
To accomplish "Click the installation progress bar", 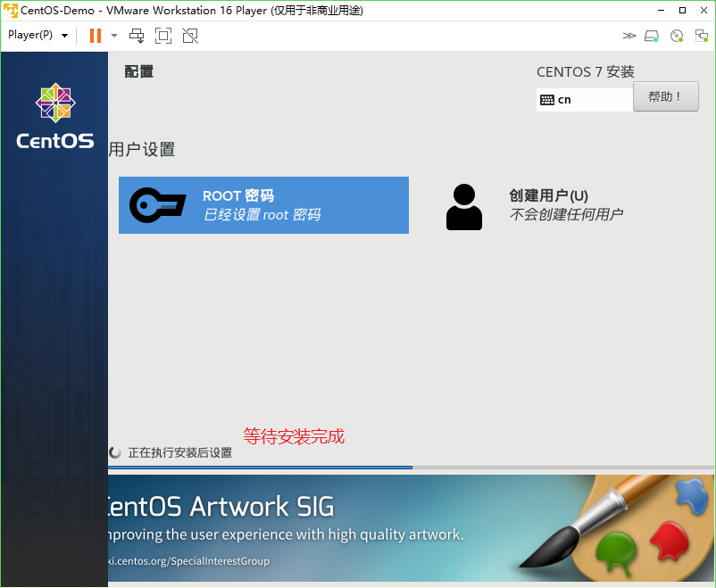I will pos(411,468).
